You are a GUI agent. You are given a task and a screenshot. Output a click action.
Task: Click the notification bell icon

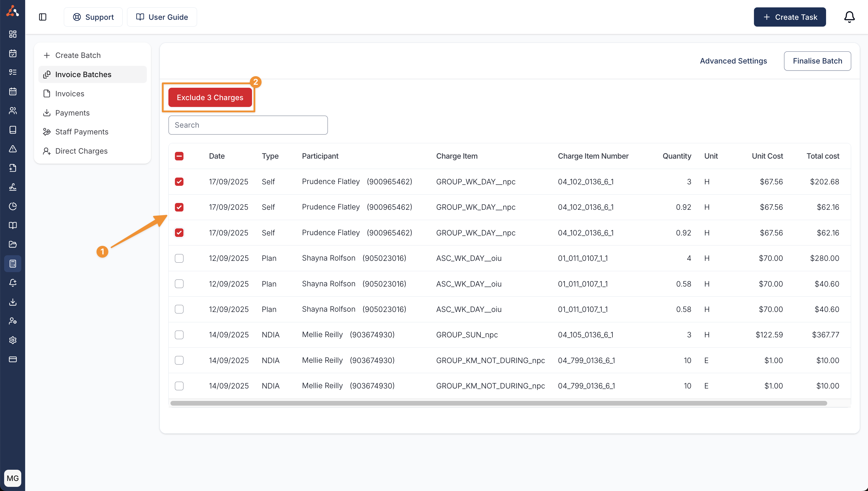coord(849,17)
